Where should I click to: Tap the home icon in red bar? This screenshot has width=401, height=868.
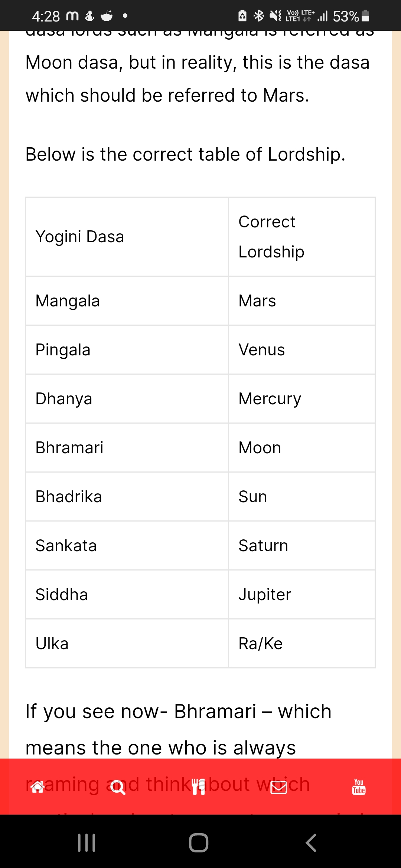coord(38,786)
